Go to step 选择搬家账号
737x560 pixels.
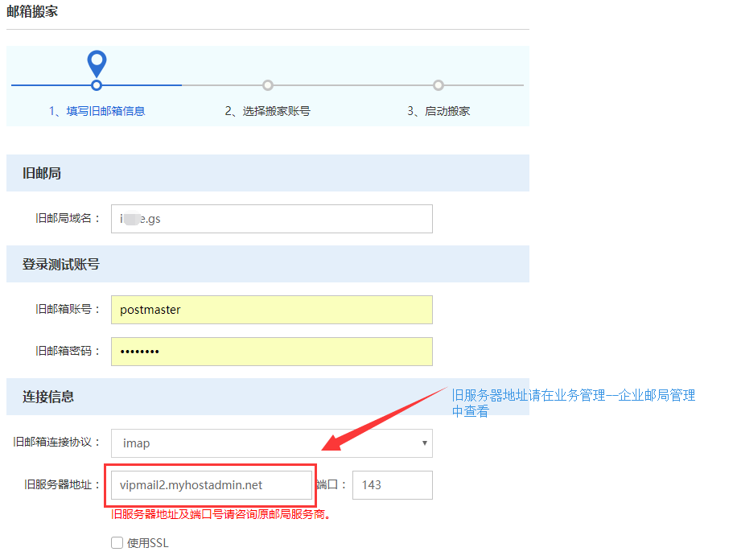(267, 111)
